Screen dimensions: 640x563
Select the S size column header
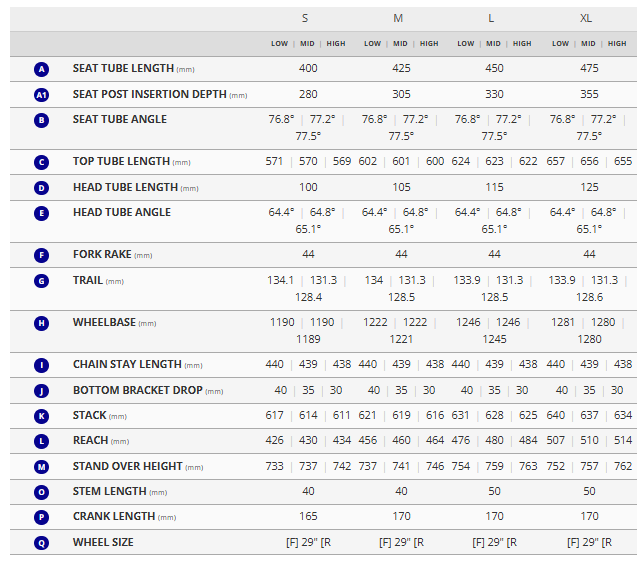pyautogui.click(x=305, y=18)
